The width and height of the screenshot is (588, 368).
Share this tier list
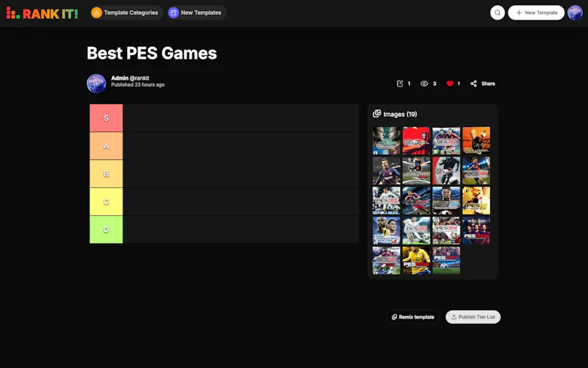(x=483, y=84)
